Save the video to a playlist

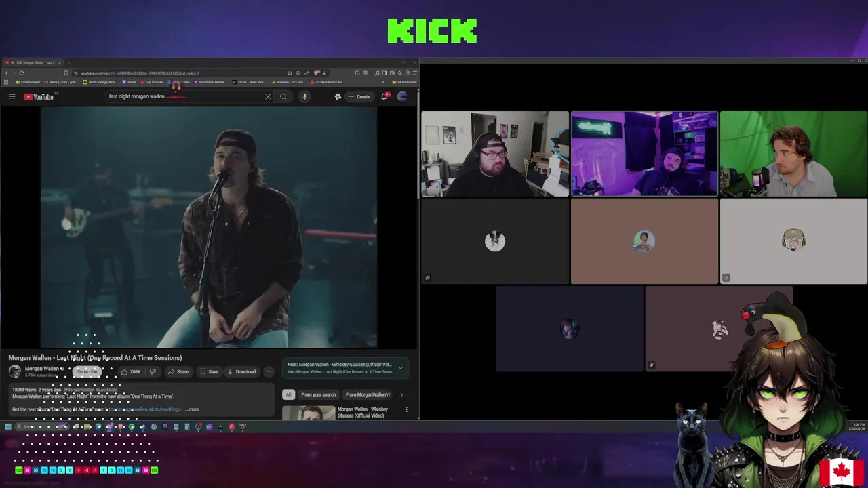(210, 371)
